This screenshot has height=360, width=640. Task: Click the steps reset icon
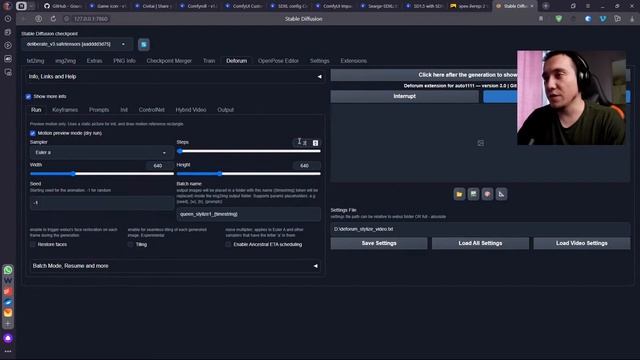point(316,143)
